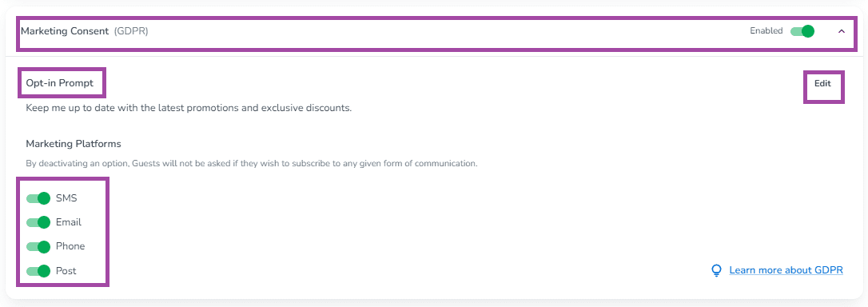Screen dimensions: 868x307
Task: Click the opt-in prompt text about promotions
Action: (189, 108)
